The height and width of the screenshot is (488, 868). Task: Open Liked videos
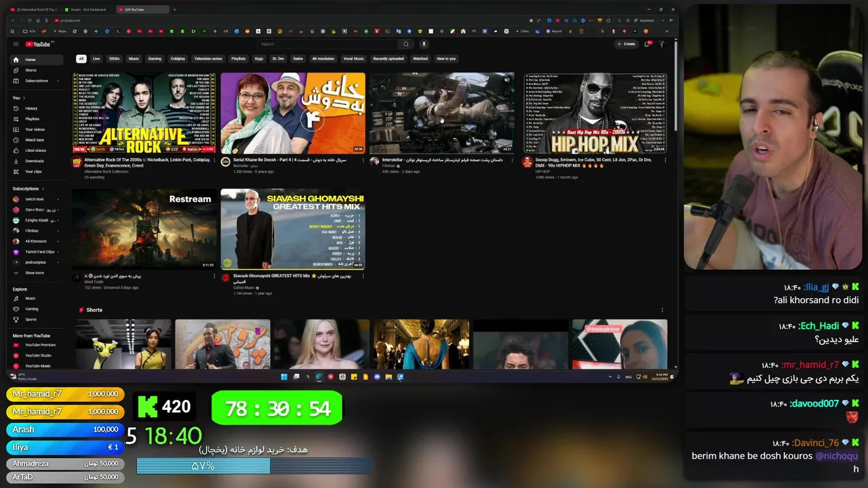pyautogui.click(x=36, y=150)
